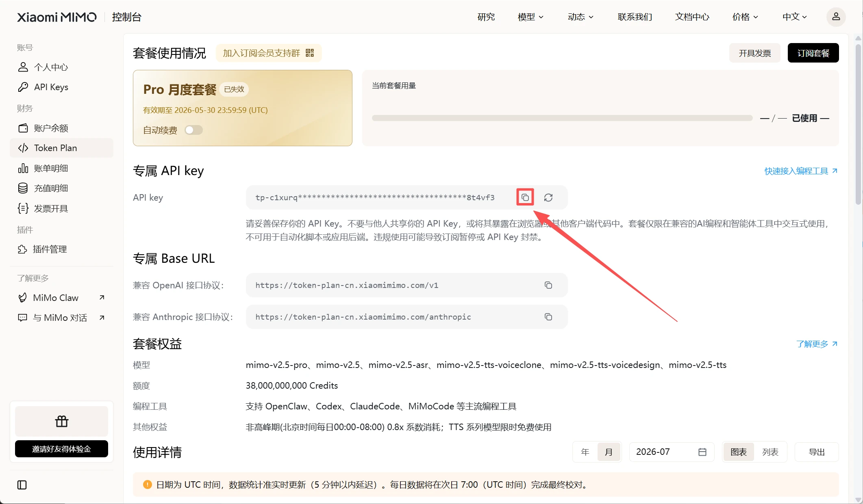Expand the 动态 navigation dropdown

pyautogui.click(x=580, y=17)
